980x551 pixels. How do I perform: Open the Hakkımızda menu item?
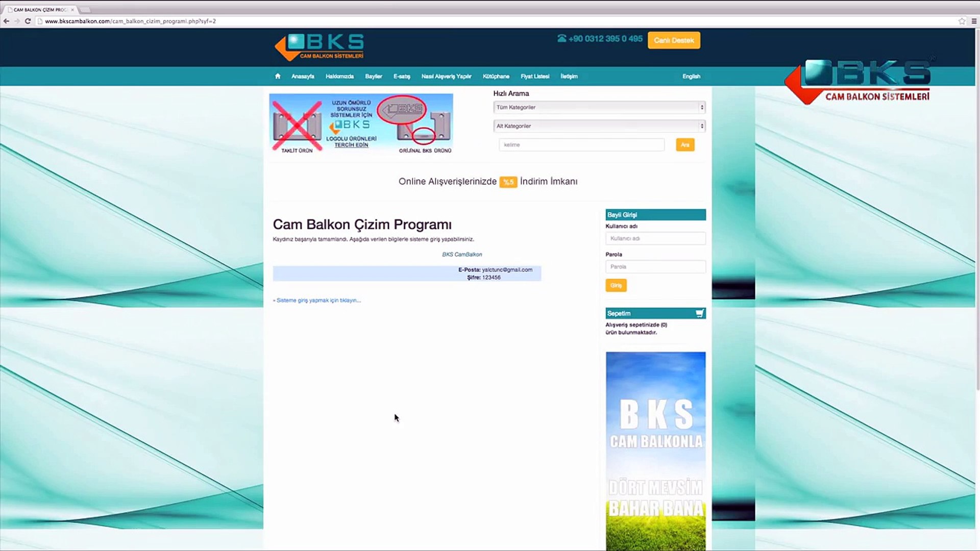click(339, 76)
